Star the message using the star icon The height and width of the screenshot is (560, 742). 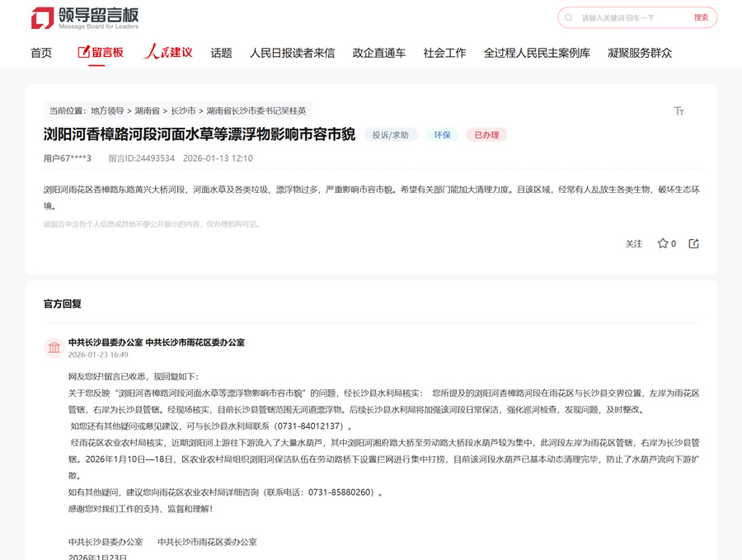pyautogui.click(x=661, y=243)
